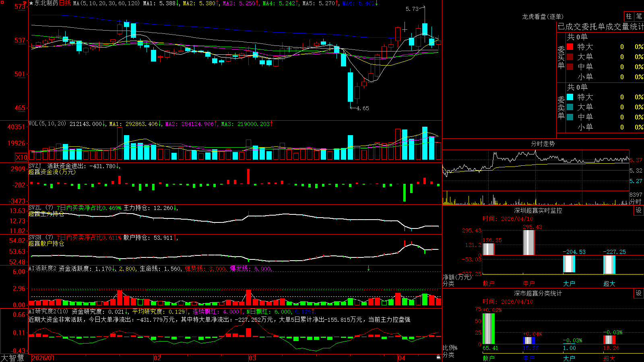Click the intraday price label 5.37
Viewport: 644px width, 362px height.
tap(636, 160)
